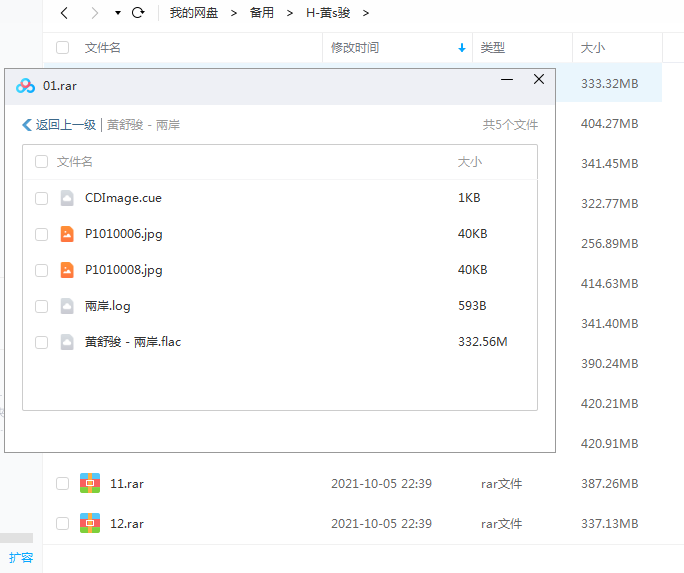Click the CDImage.cue file icon

click(x=67, y=198)
